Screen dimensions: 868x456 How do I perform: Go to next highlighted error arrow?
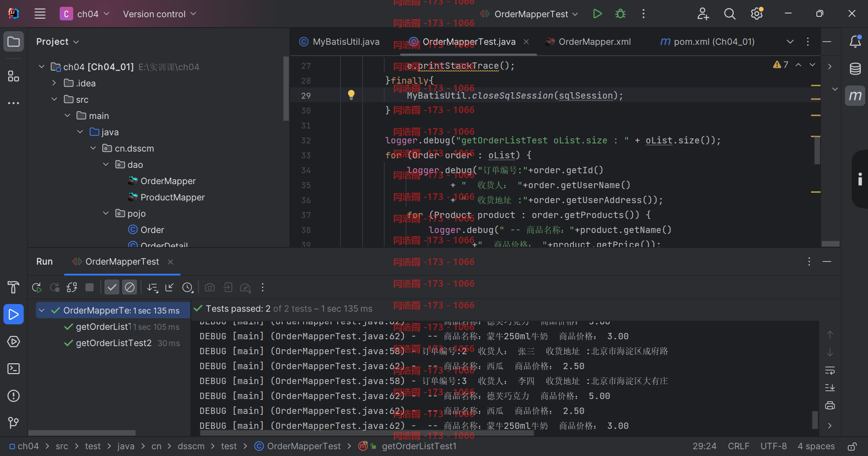(x=812, y=65)
